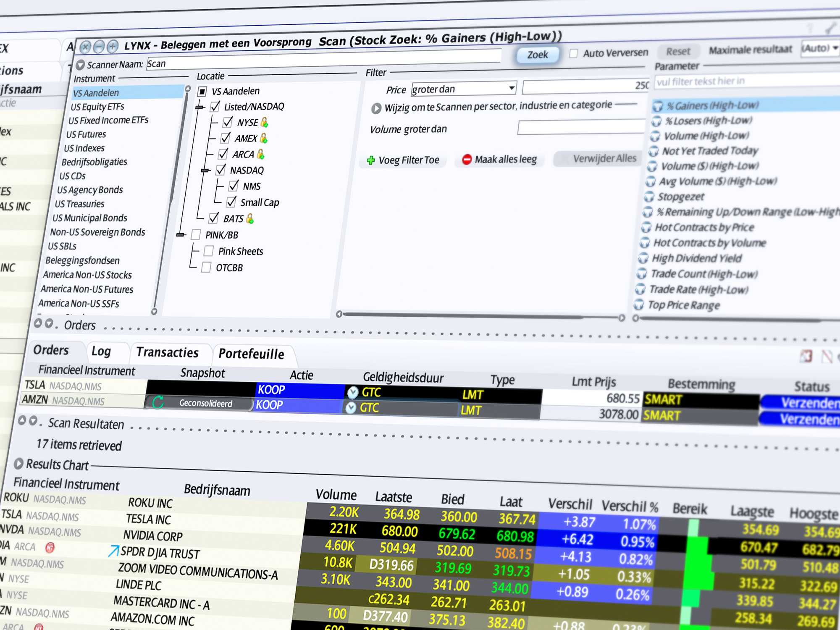Click the Verwijder Alles button
Viewport: 840px width, 630px height.
[x=598, y=158]
